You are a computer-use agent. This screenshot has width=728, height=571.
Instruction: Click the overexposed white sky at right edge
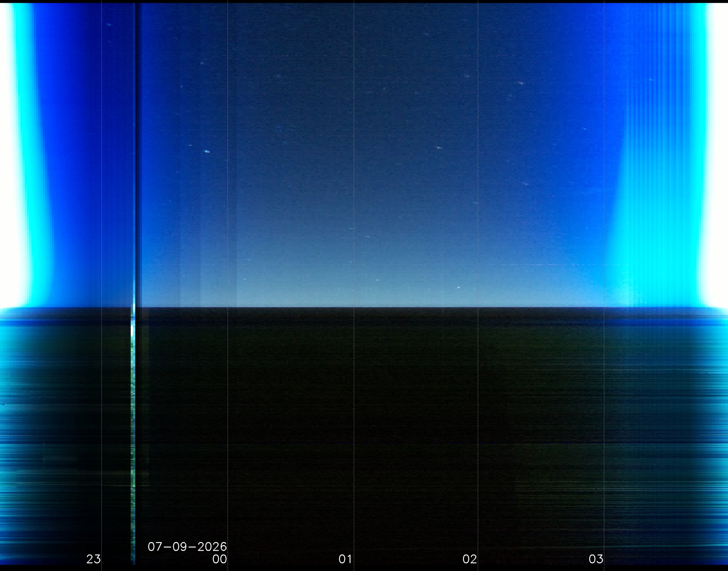(717, 152)
